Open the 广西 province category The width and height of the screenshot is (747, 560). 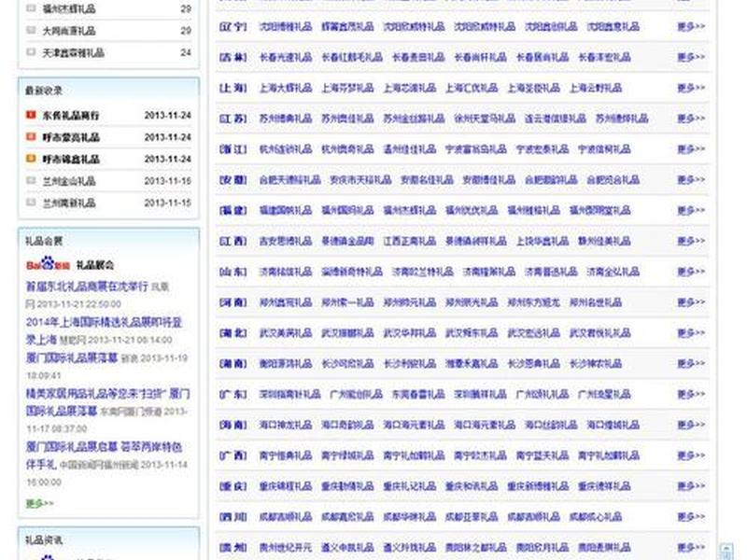coord(233,455)
